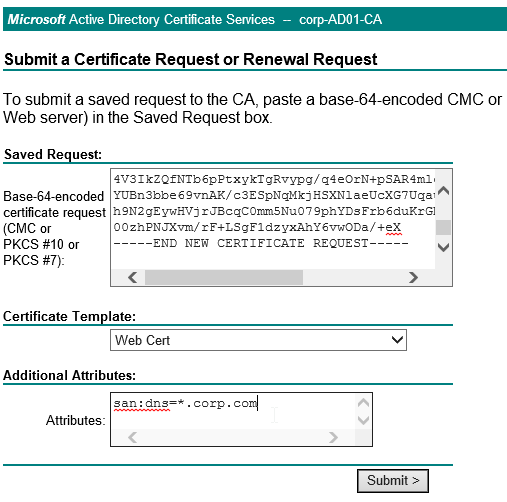
Task: Click empty area below the END CERTIFICATE line
Action: [x=273, y=259]
